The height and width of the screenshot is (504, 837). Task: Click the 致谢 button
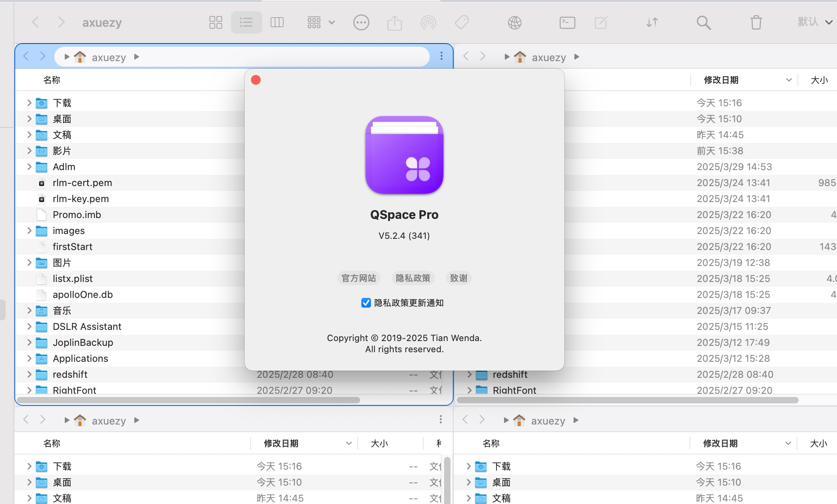(458, 278)
